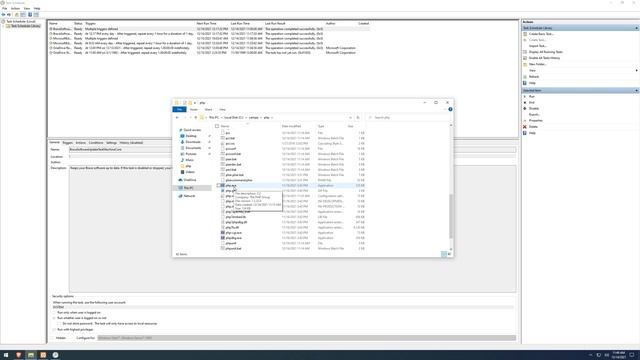Open the Action menu in Task Scheduler
The width and height of the screenshot is (640, 360).
pos(15,8)
